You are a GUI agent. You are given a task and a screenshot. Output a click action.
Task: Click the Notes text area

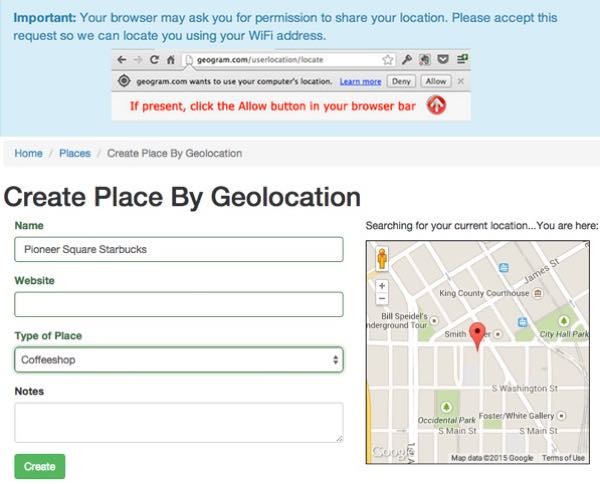[179, 422]
